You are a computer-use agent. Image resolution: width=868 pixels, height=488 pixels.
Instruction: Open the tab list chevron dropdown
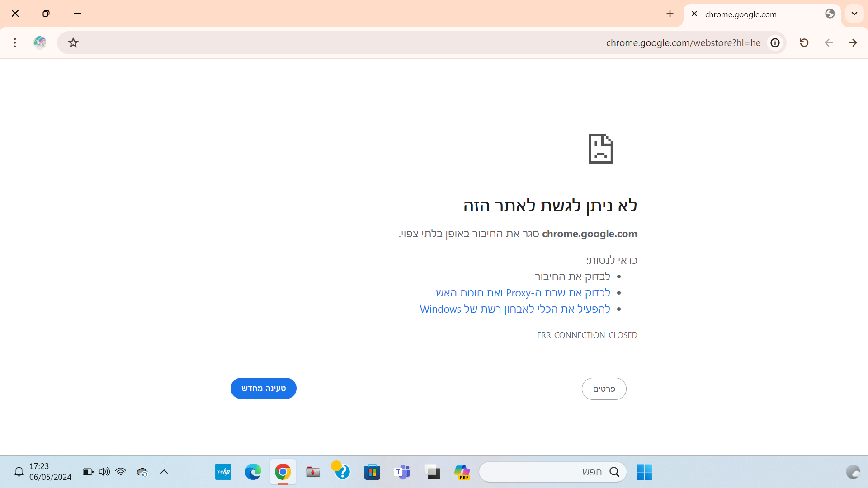point(854,14)
